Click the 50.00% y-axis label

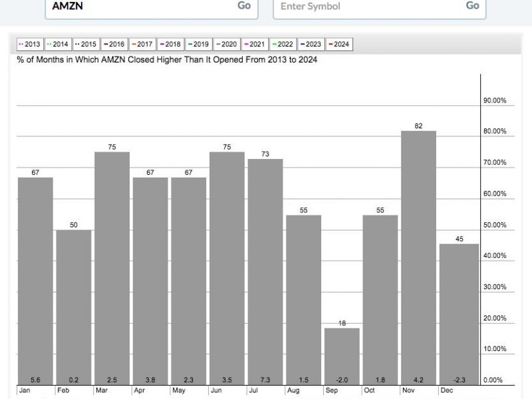(495, 225)
